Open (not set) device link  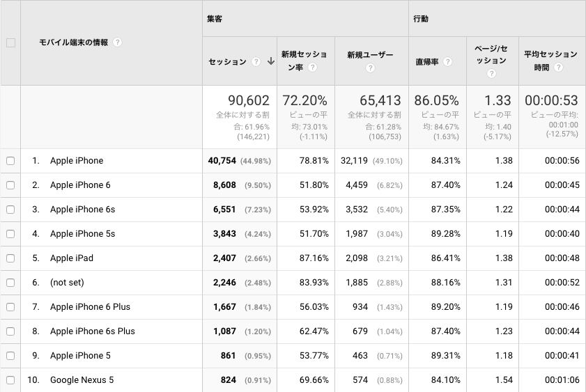[67, 282]
